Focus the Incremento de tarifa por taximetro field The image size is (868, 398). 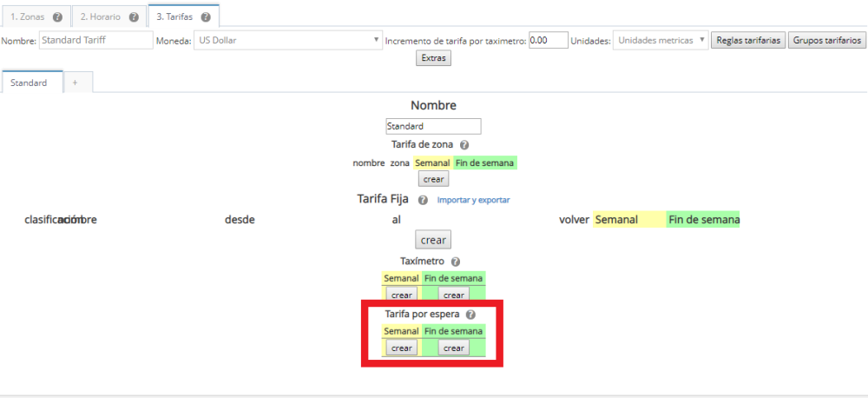pyautogui.click(x=548, y=40)
